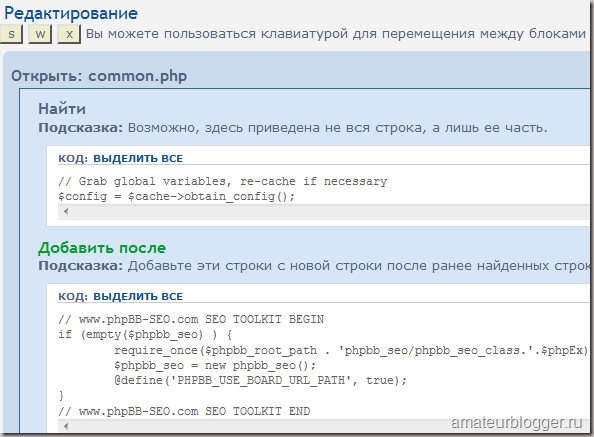
Task: Select all code in the Найти block
Action: 138,158
